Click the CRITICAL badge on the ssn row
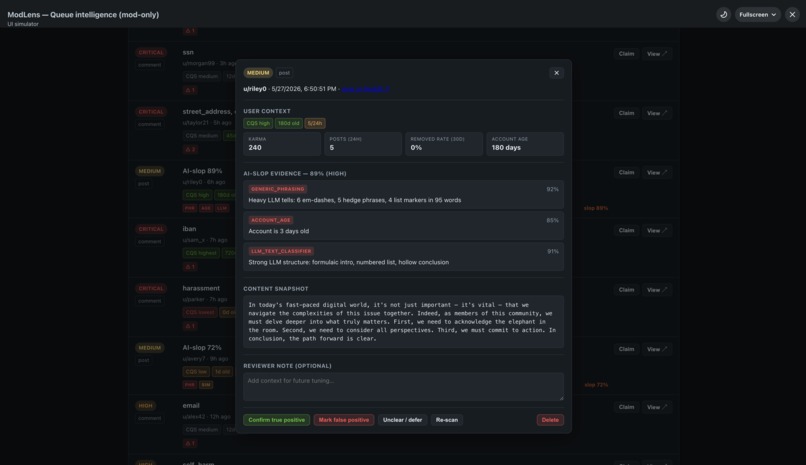Image resolution: width=806 pixels, height=465 pixels. 151,52
